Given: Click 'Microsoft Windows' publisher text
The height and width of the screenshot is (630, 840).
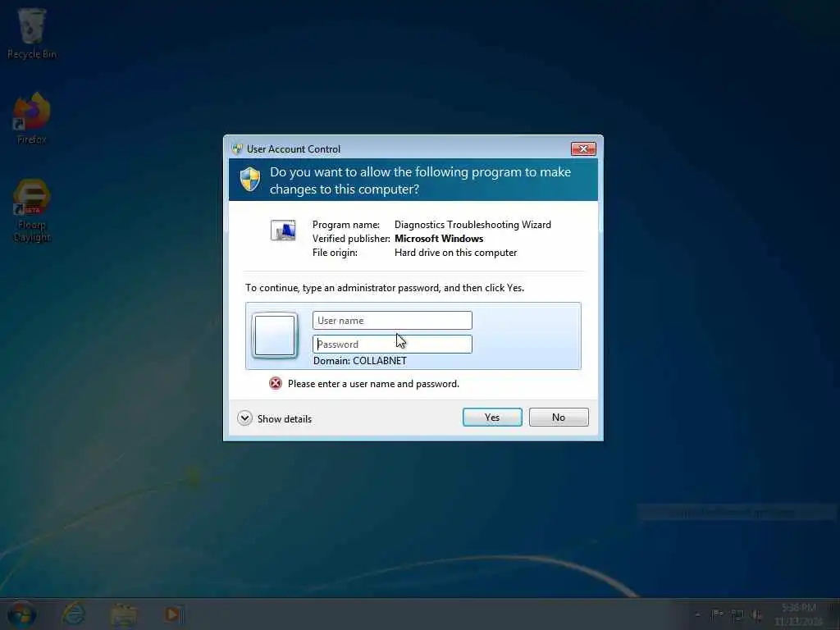Looking at the screenshot, I should tap(439, 239).
